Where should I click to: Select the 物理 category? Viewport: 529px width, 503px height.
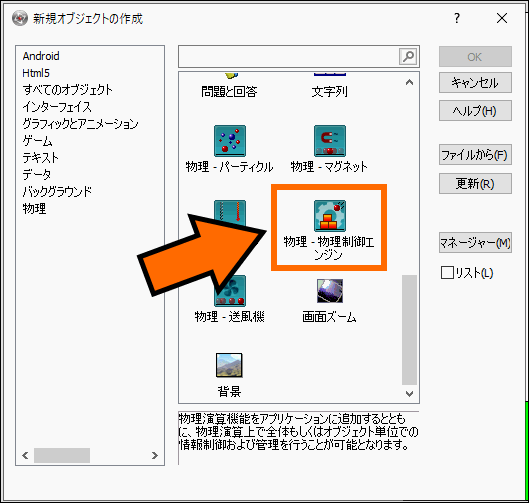[x=34, y=208]
